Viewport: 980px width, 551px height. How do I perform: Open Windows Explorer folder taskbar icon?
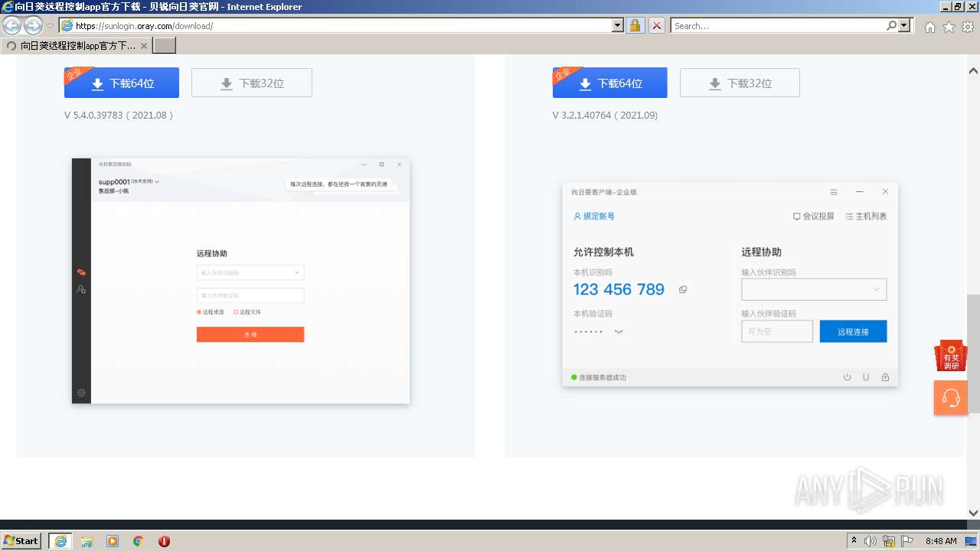coord(87,541)
